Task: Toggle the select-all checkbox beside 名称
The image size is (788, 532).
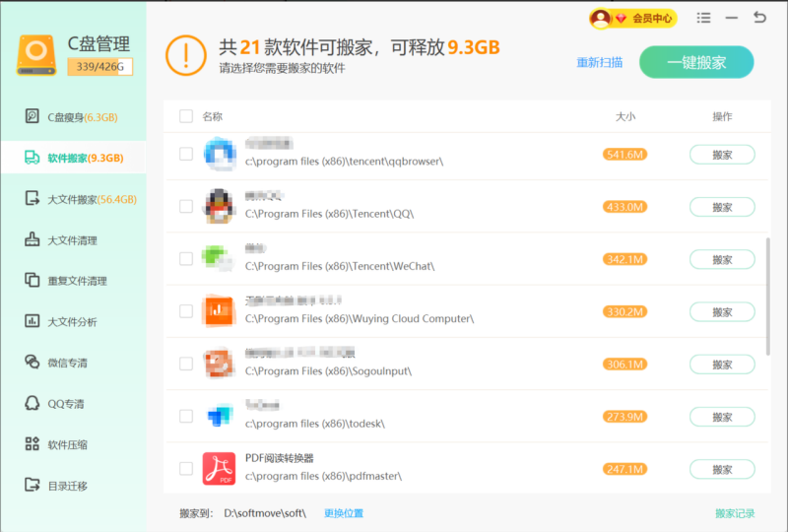Action: point(186,116)
